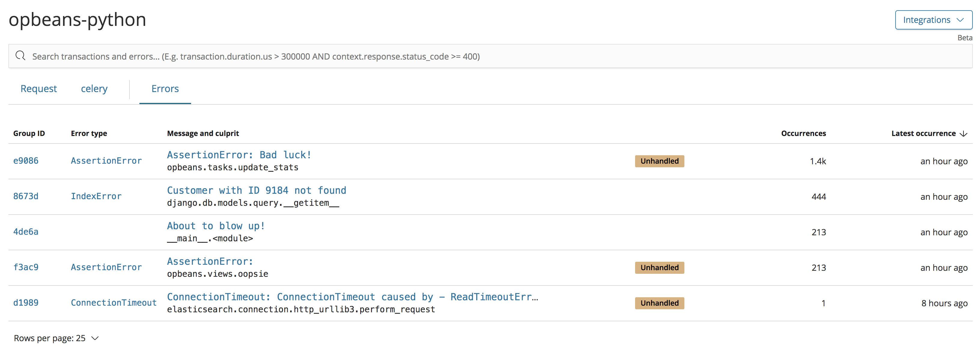Open error group 8673d
The image size is (980, 352).
pos(26,196)
